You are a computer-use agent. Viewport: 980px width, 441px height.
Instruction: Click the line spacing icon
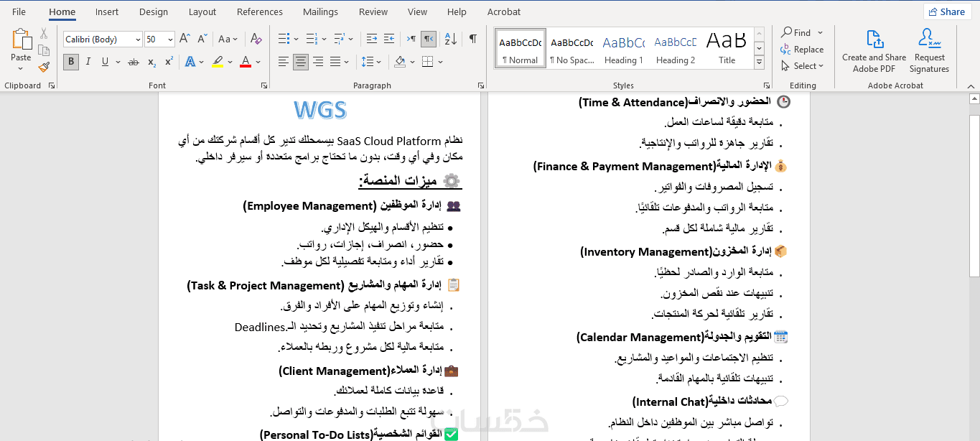[x=366, y=62]
